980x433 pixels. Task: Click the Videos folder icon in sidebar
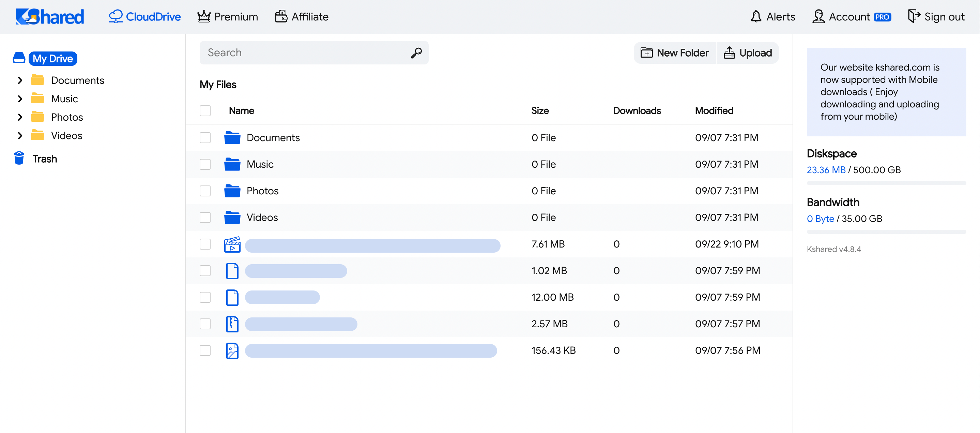37,135
